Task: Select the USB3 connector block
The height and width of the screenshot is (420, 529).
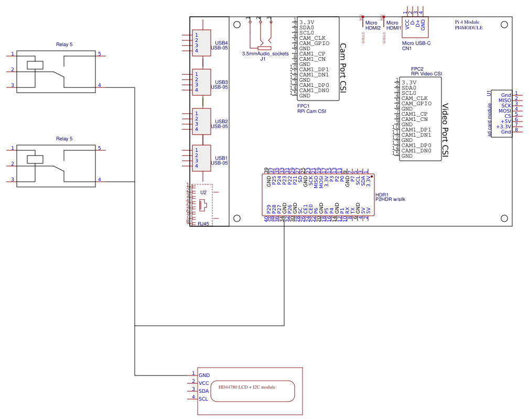Action: [x=201, y=82]
